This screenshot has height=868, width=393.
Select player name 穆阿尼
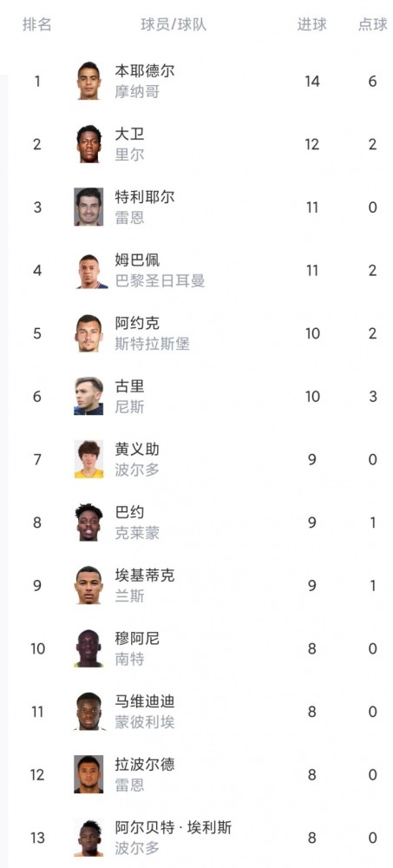click(x=137, y=639)
